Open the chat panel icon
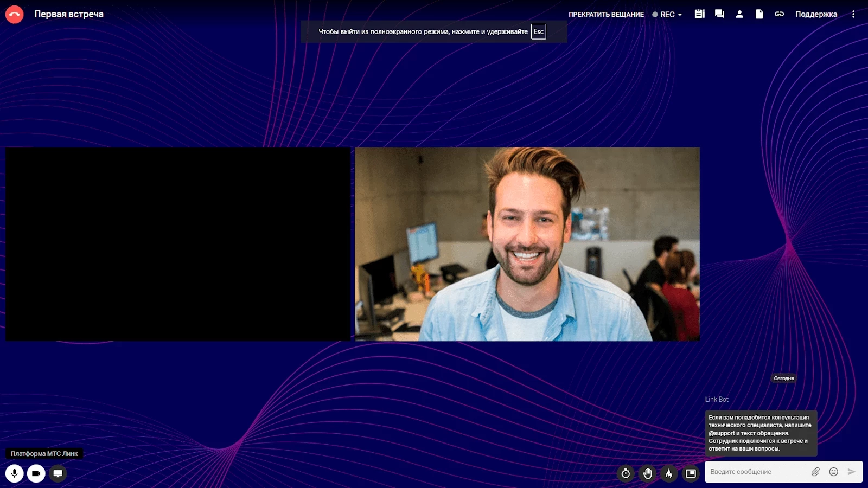Image resolution: width=868 pixels, height=488 pixels. 719,14
